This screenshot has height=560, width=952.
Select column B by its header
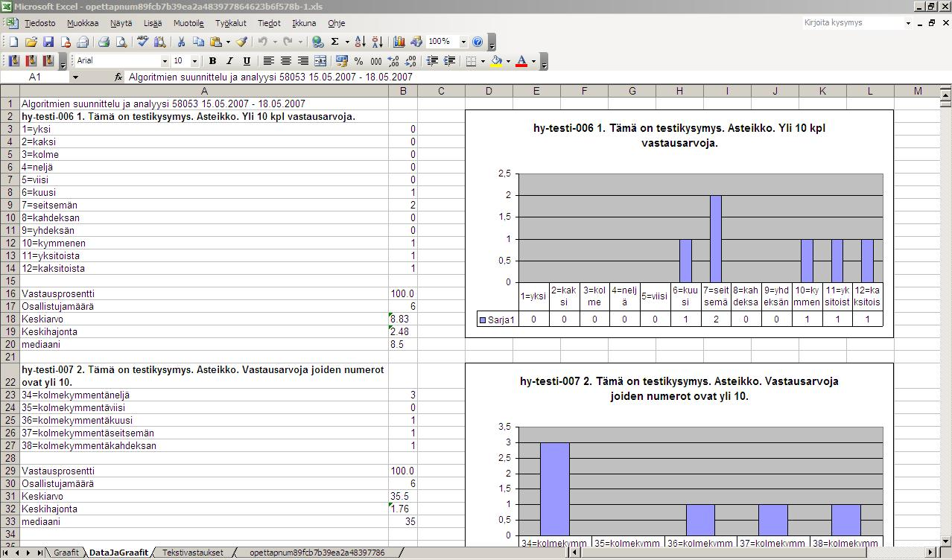[403, 91]
